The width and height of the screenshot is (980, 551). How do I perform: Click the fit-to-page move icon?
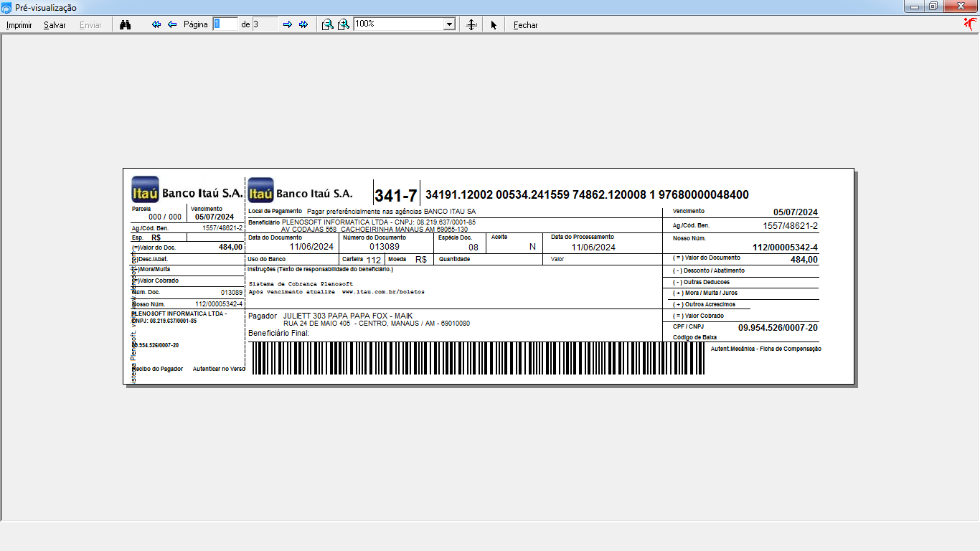pyautogui.click(x=471, y=24)
